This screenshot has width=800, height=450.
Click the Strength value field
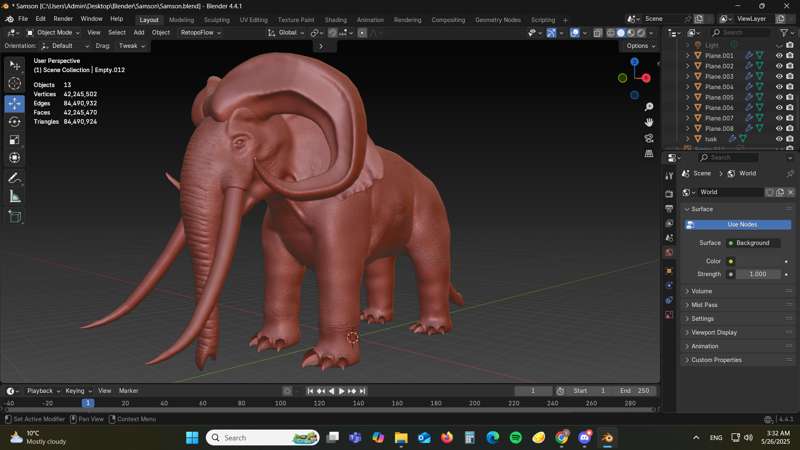click(x=758, y=273)
